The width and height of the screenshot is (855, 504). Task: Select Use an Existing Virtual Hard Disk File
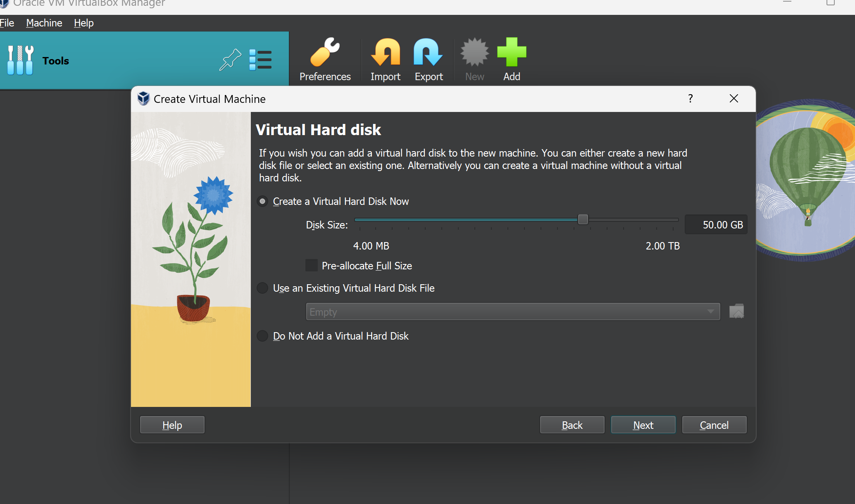[262, 288]
